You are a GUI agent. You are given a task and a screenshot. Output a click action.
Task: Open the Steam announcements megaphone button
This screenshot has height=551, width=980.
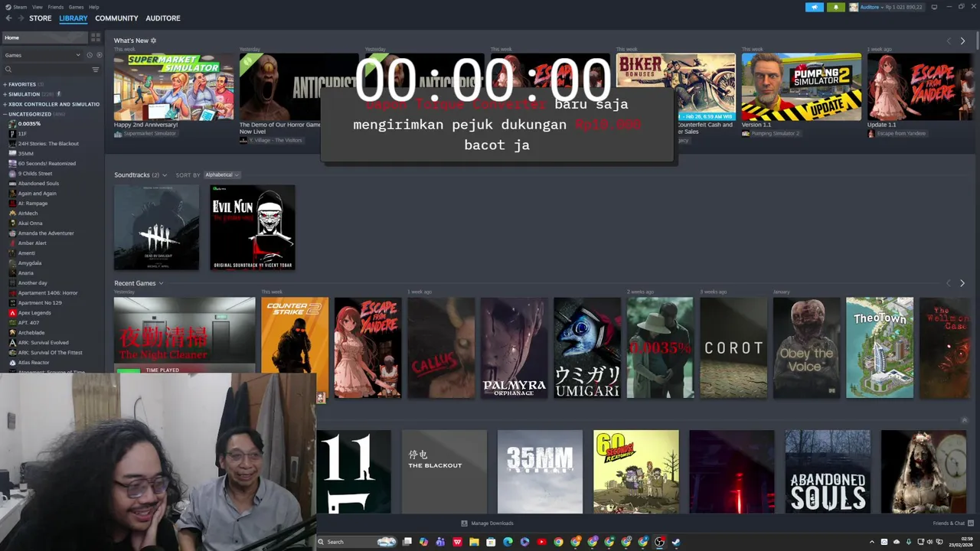(814, 7)
